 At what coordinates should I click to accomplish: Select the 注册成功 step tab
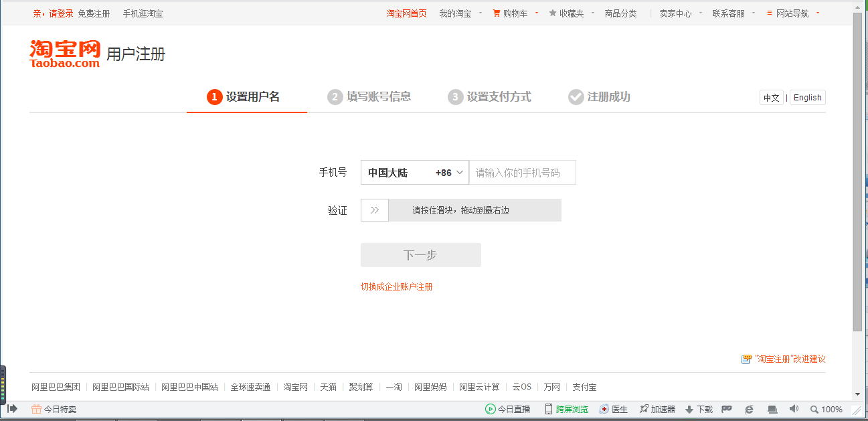[x=600, y=97]
